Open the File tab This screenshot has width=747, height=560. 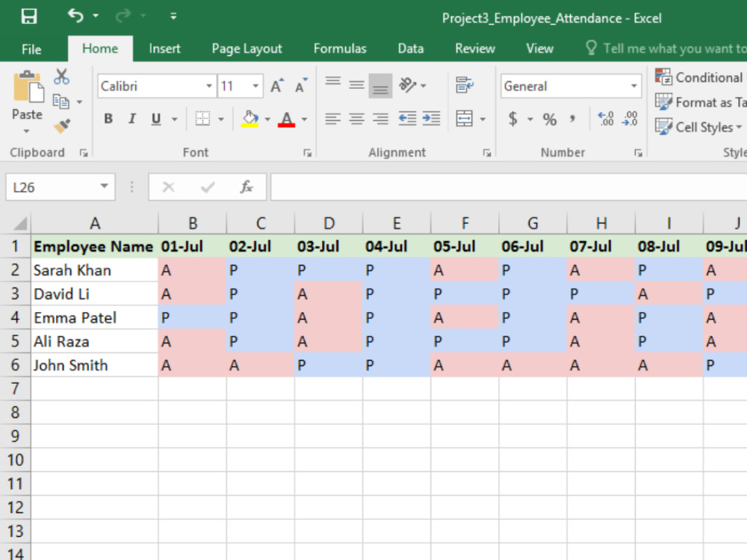click(x=31, y=49)
